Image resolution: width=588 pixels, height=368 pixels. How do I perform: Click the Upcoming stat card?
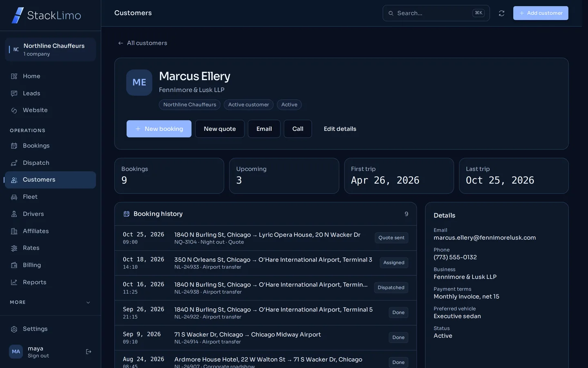coord(284,176)
